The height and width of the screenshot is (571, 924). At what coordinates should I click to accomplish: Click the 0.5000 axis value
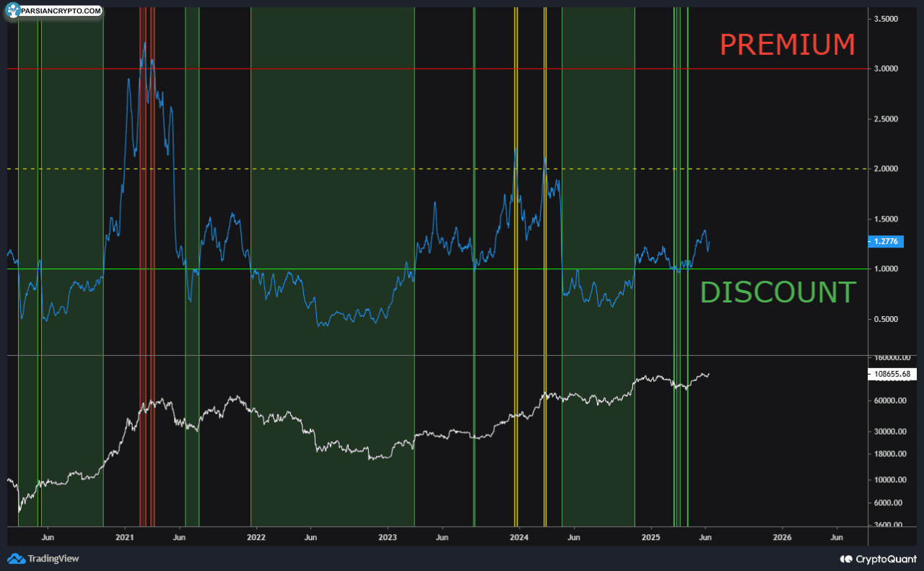[886, 319]
